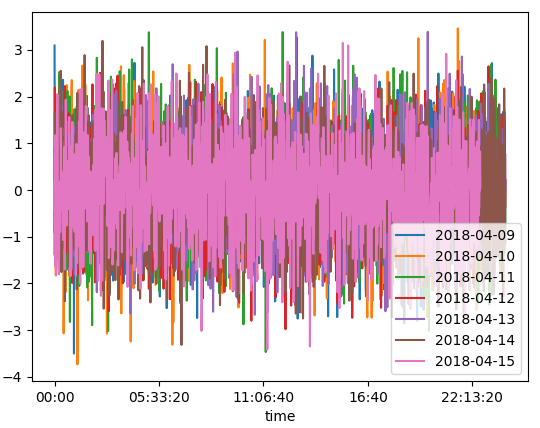540x428 pixels.
Task: Click the 00:00 x-axis tick label
Action: tap(55, 397)
